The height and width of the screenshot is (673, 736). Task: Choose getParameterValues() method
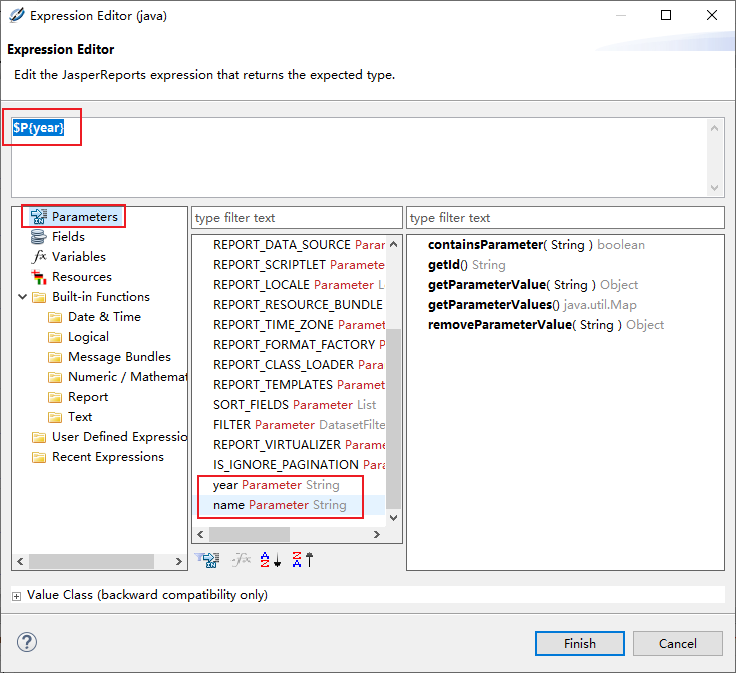(x=532, y=305)
